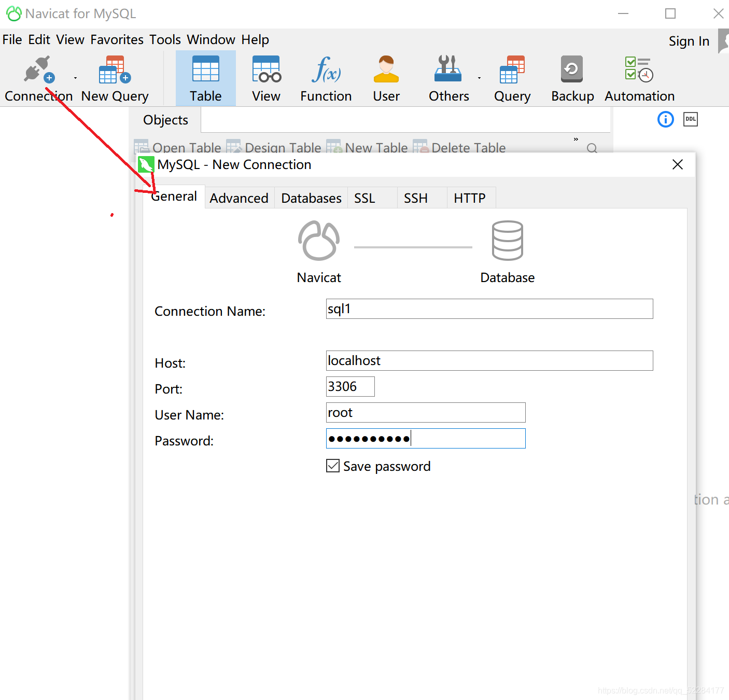Click the user avatar beside Sign In

click(723, 41)
